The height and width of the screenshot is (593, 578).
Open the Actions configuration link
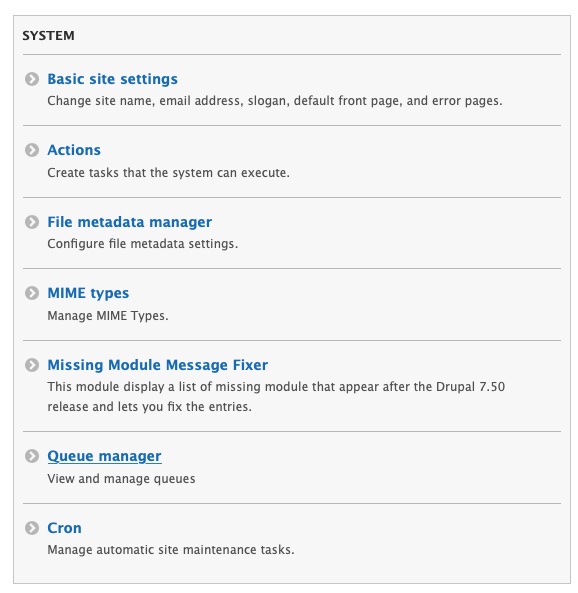pos(74,150)
